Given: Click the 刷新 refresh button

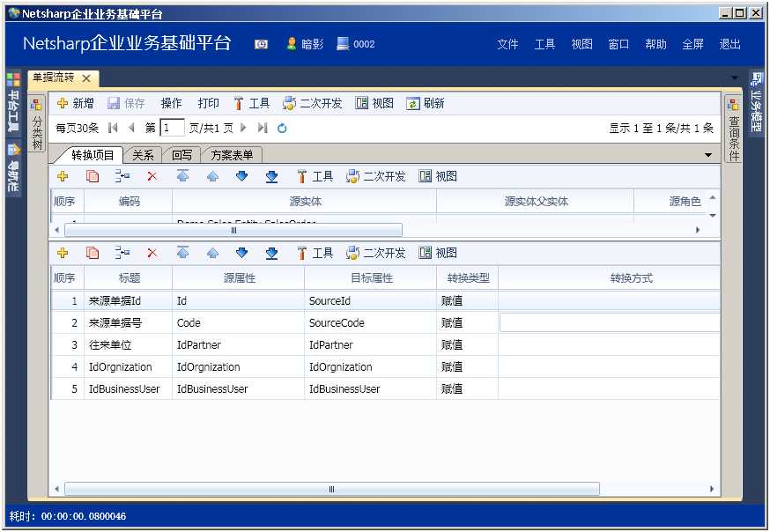Looking at the screenshot, I should click(x=426, y=103).
